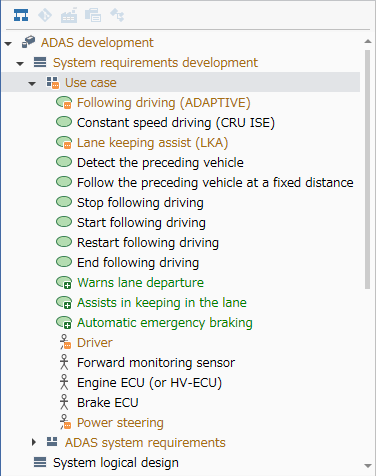
Task: Select Lane keeping assist (LKA) label
Action: [153, 143]
